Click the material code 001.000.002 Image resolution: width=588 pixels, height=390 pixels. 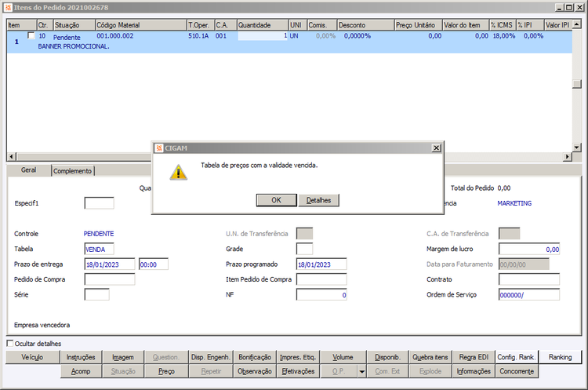(x=115, y=36)
